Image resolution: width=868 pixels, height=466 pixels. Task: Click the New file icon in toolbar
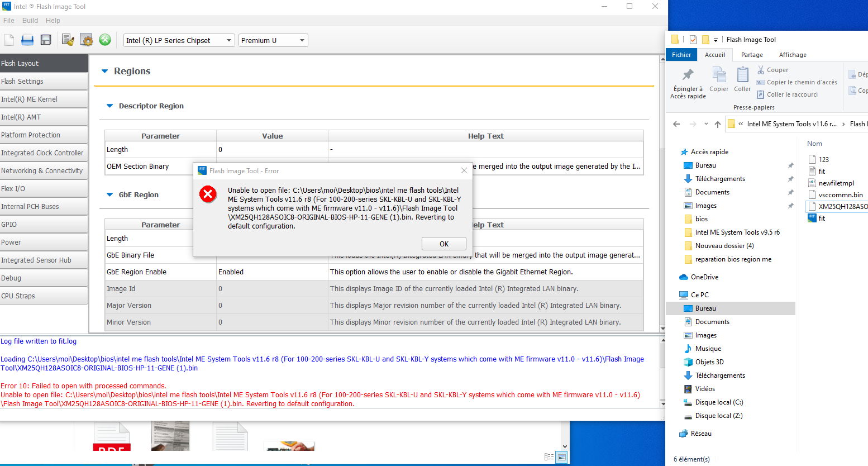9,40
